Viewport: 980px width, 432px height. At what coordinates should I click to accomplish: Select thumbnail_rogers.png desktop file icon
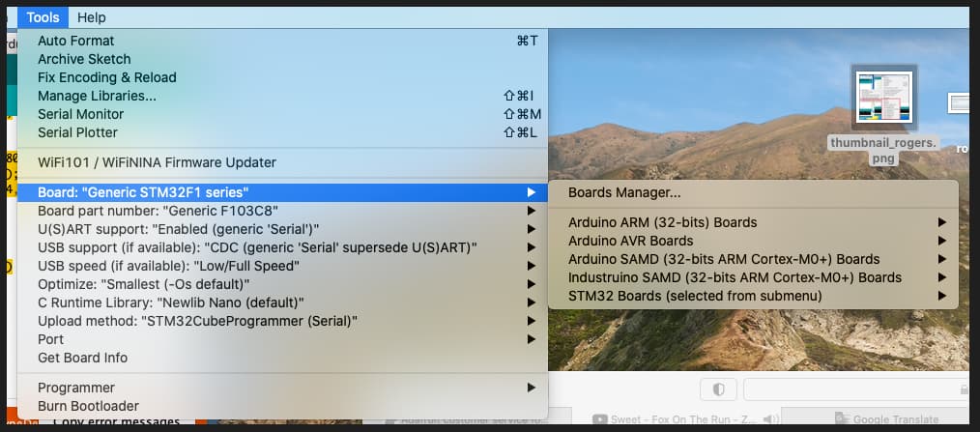click(884, 97)
